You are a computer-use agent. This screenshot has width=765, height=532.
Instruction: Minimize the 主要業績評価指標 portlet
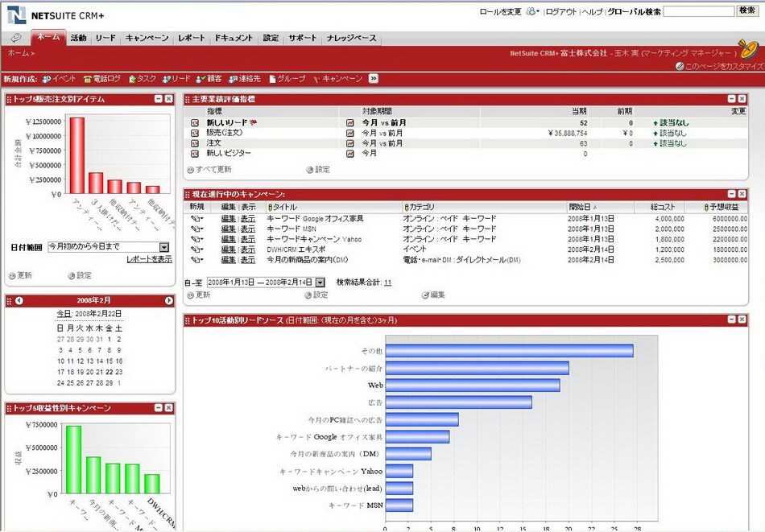(x=731, y=99)
